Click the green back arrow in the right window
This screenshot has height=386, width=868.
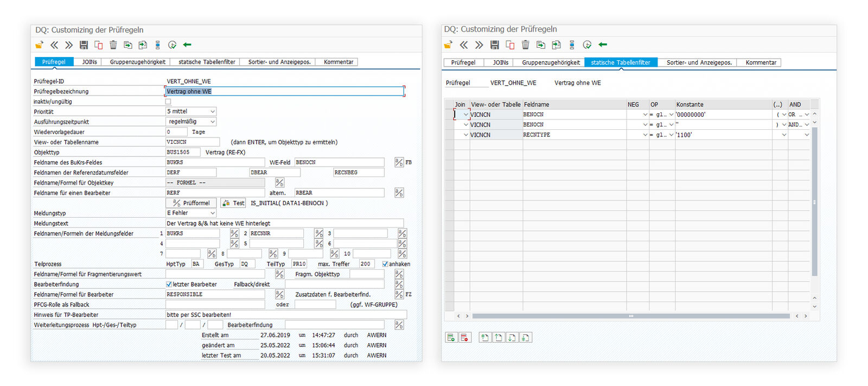(x=603, y=45)
